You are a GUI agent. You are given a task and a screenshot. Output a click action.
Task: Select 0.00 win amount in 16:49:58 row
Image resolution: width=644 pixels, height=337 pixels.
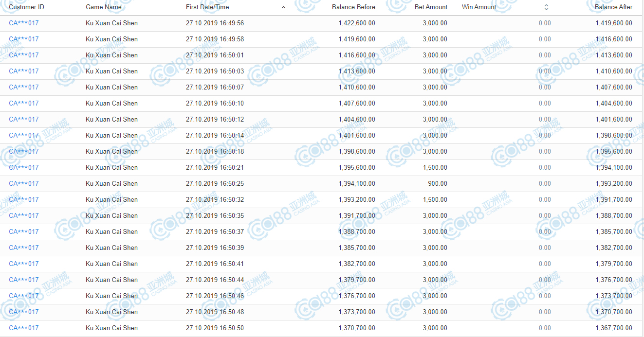545,39
